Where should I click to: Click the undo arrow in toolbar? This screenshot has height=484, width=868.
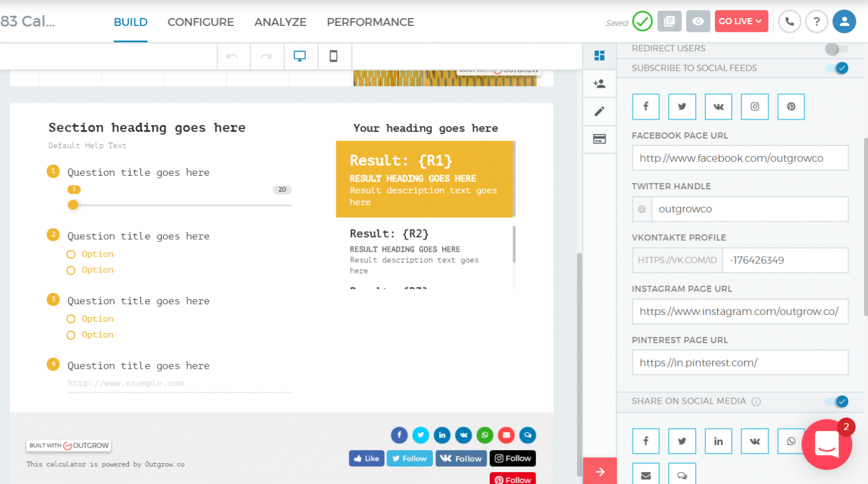(x=232, y=56)
